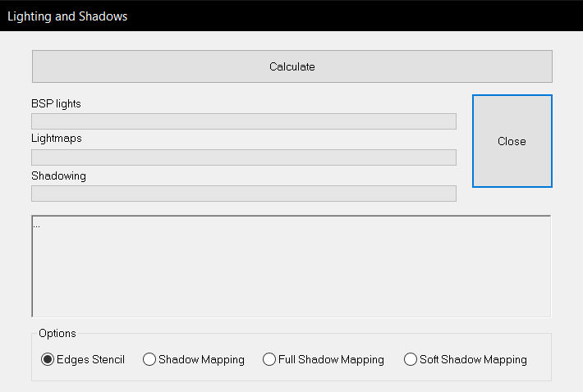Pick the Soft Shadow Mapping radio circle
Image resolution: width=583 pixels, height=392 pixels.
tap(410, 359)
